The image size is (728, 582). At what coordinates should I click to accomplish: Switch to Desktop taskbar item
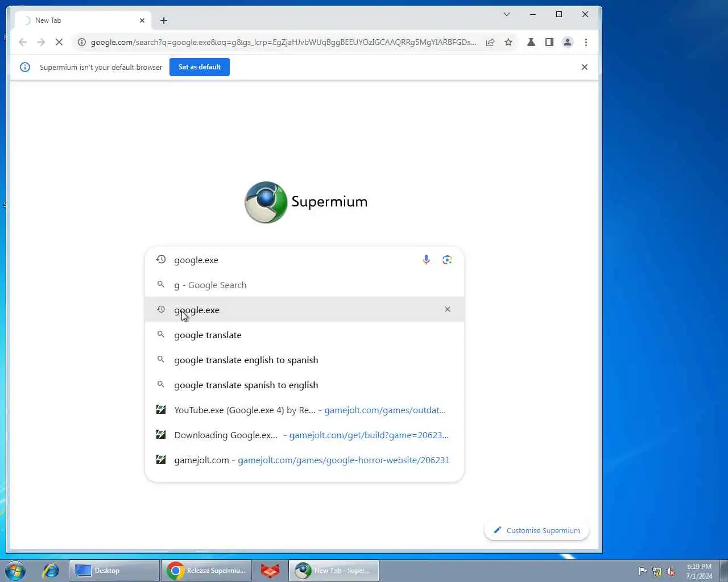click(114, 571)
